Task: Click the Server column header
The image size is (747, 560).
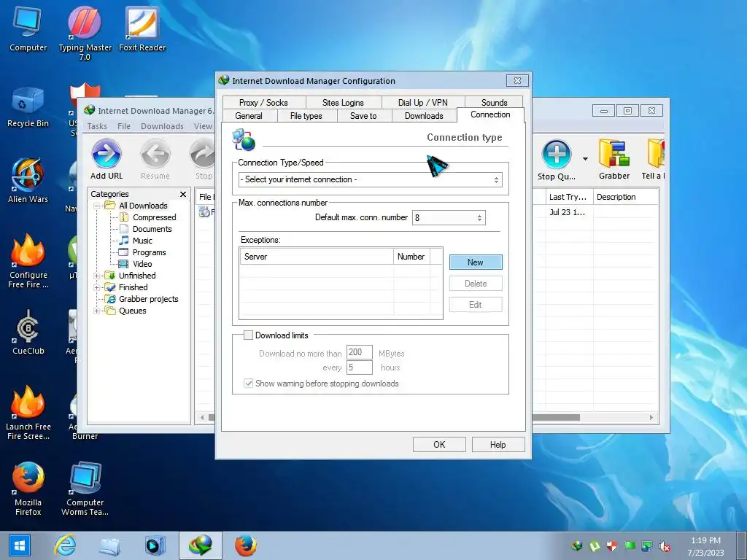Action: coord(317,256)
